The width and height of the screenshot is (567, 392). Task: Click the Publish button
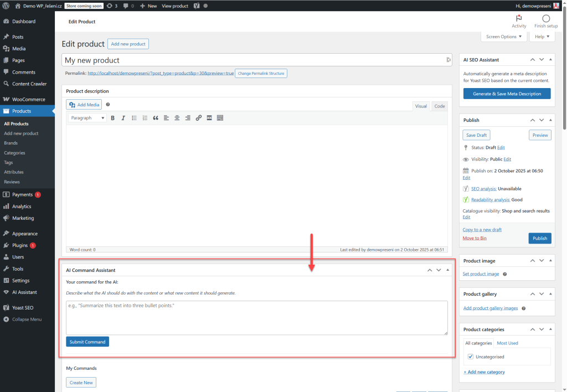539,238
